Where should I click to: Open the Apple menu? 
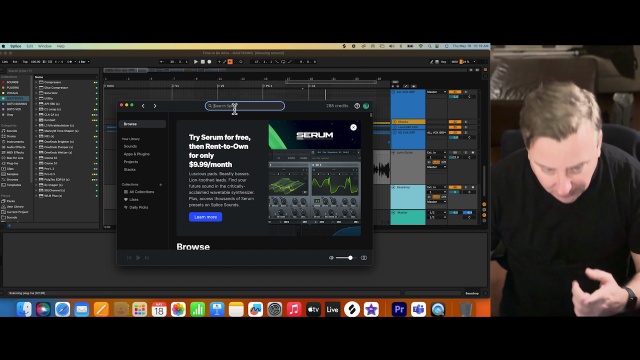tap(4, 46)
